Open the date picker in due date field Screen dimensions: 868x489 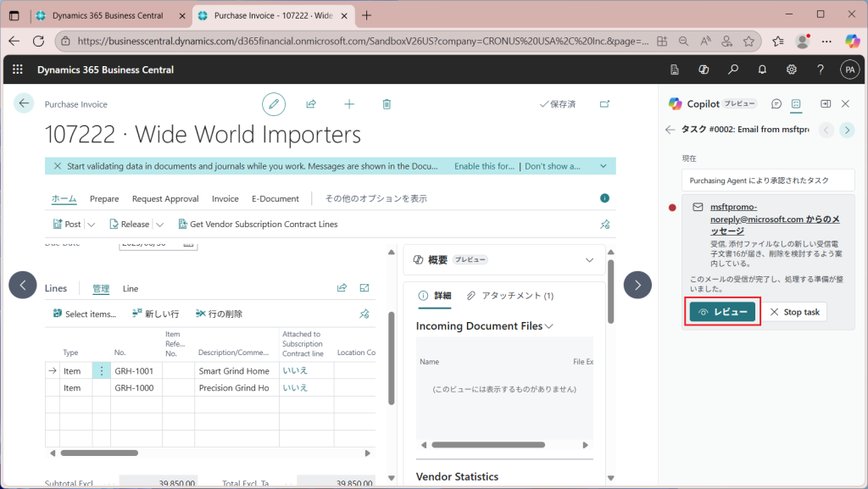coord(188,244)
